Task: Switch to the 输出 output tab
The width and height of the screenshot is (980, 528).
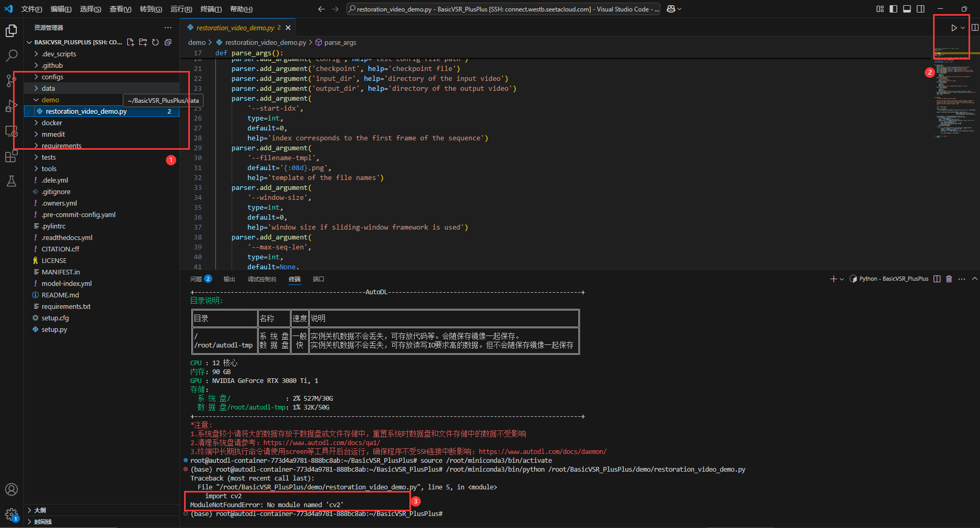Action: click(229, 279)
